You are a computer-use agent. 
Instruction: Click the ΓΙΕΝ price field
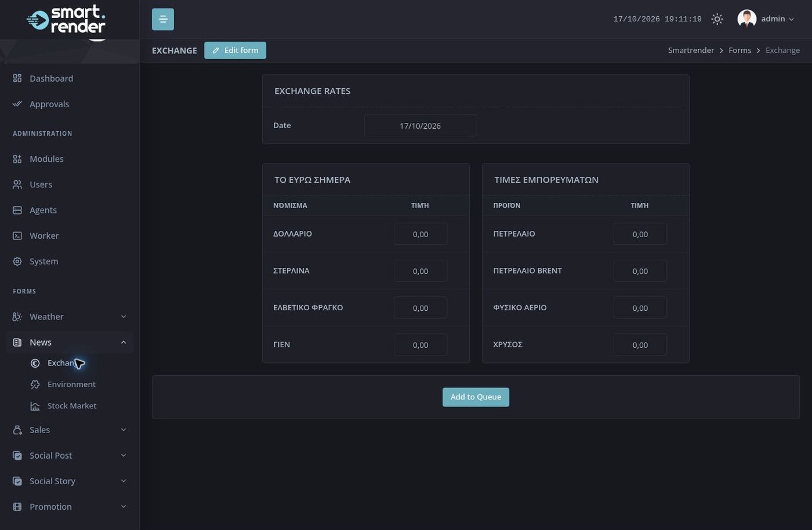point(420,344)
